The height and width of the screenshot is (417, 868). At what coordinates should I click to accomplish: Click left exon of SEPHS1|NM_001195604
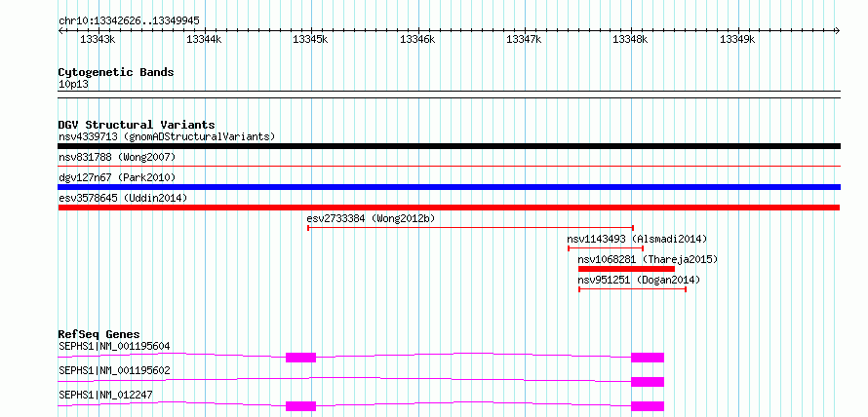(300, 358)
